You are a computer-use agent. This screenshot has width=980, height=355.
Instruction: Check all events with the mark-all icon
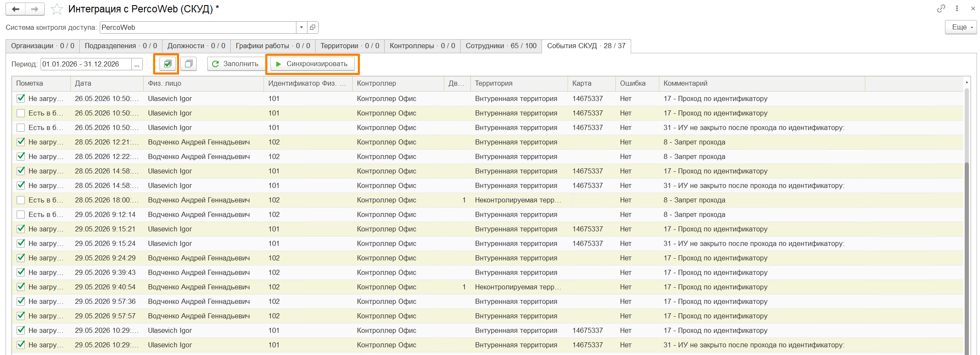(x=168, y=64)
